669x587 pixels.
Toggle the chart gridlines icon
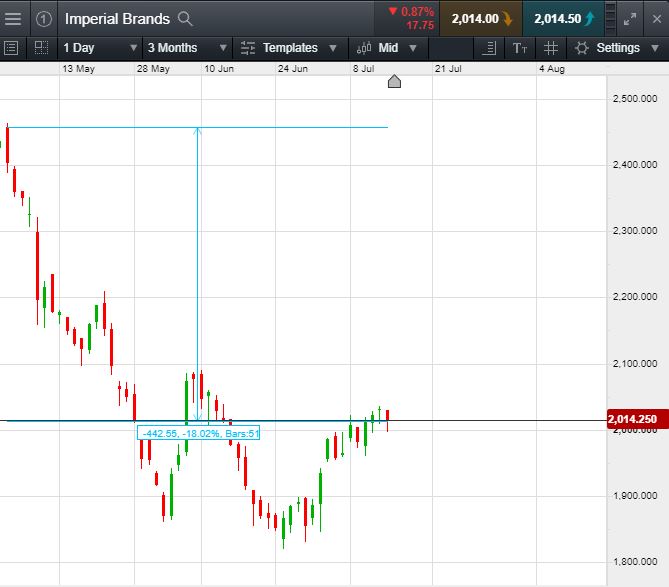pos(551,48)
